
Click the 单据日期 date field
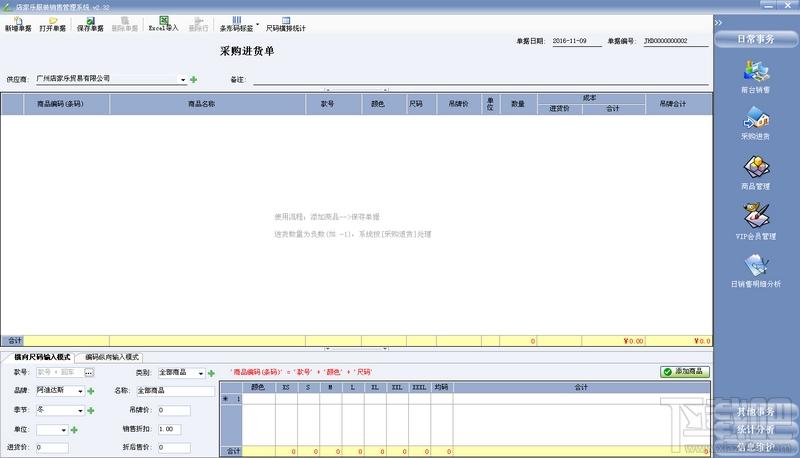tap(577, 41)
